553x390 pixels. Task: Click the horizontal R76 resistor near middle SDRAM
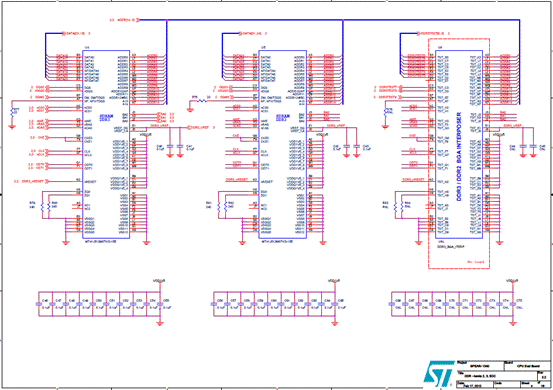tap(201, 100)
